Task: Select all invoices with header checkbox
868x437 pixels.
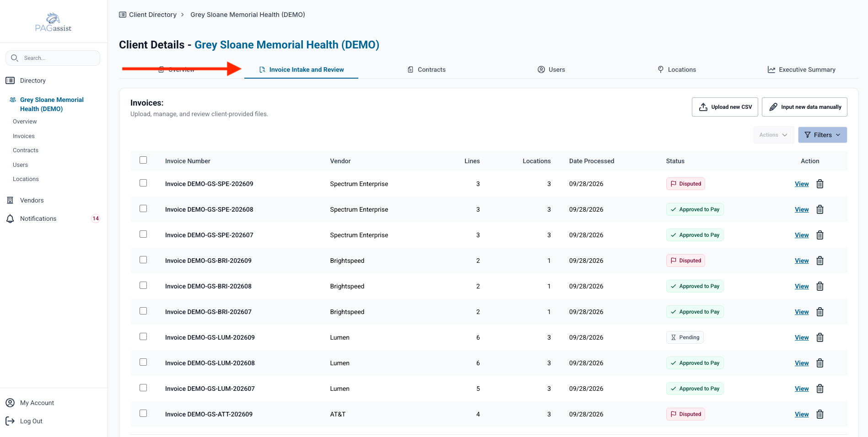Action: pos(143,160)
